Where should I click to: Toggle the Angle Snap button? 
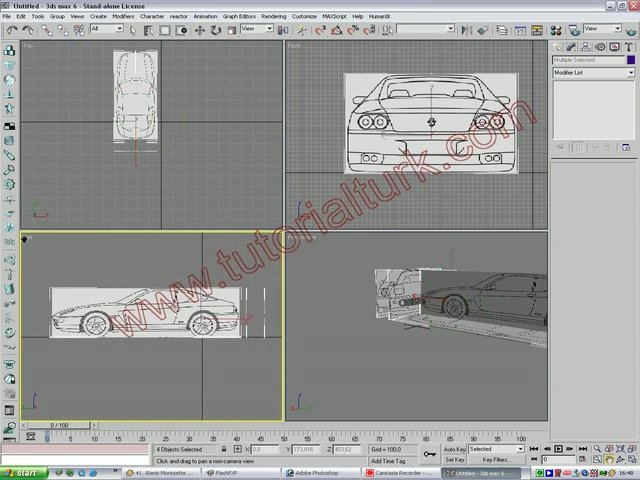[x=337, y=30]
